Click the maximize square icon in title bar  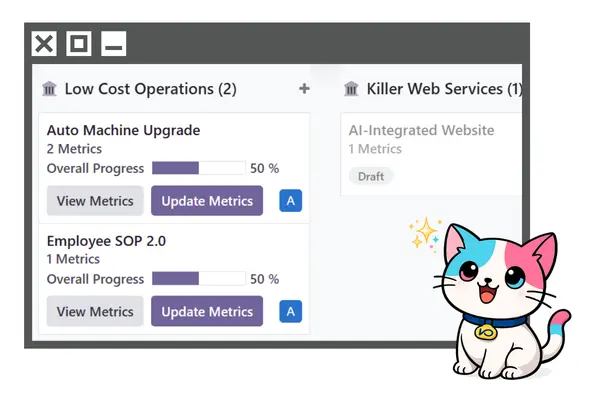pos(79,43)
